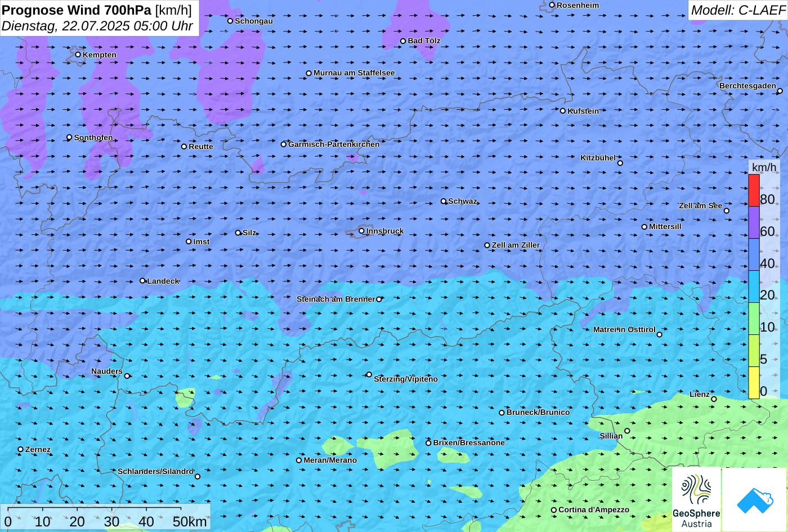Click the Steinach am Brenner label
The height and width of the screenshot is (532, 788).
[x=335, y=299]
